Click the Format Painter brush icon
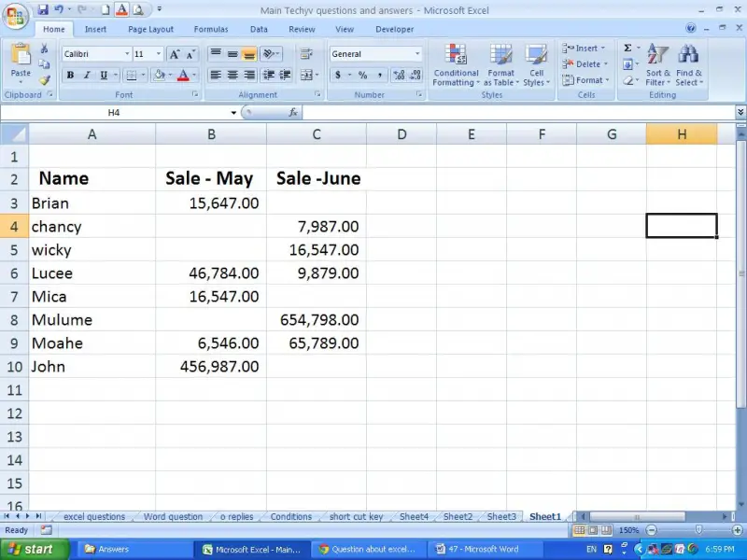This screenshot has height=560, width=747. coord(44,81)
